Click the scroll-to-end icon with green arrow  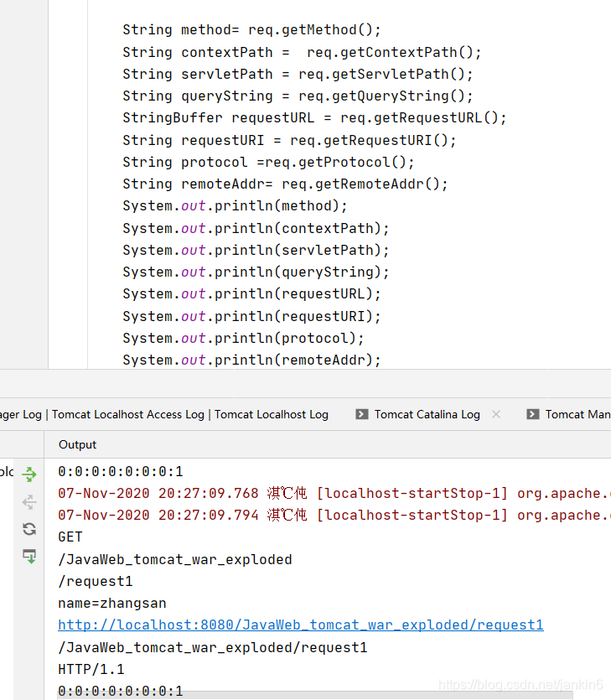29,557
